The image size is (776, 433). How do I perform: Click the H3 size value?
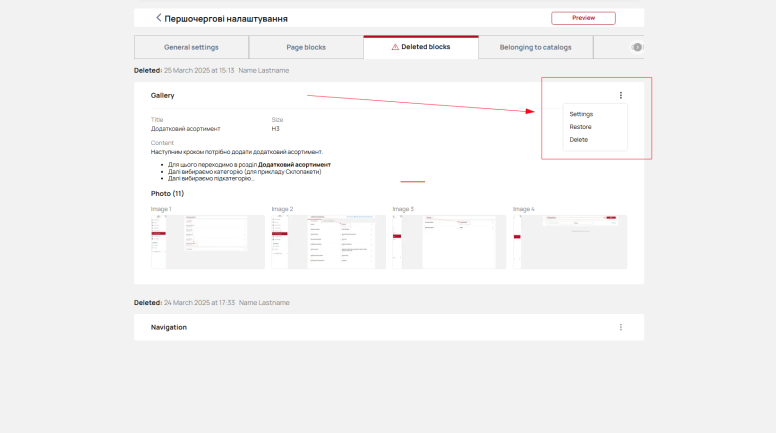coord(276,129)
